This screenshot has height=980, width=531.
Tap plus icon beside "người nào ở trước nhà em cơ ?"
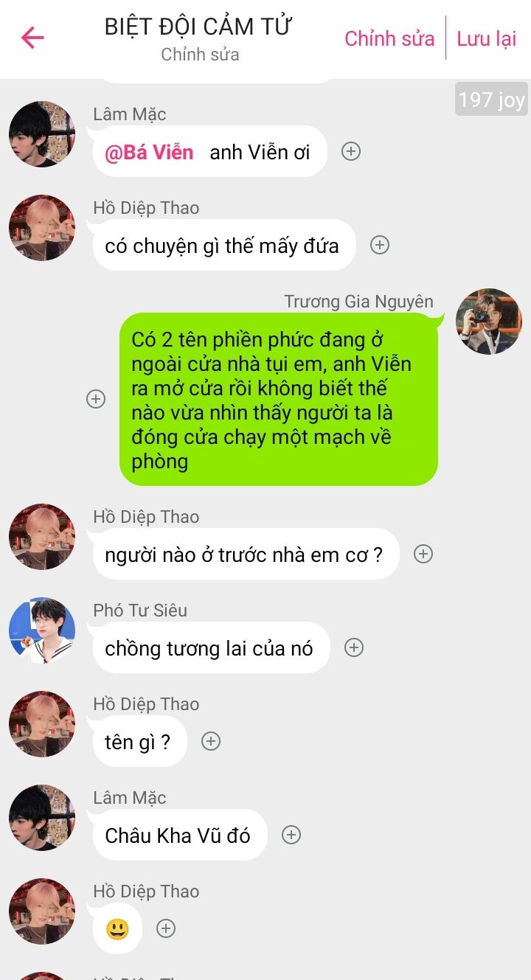click(x=423, y=554)
